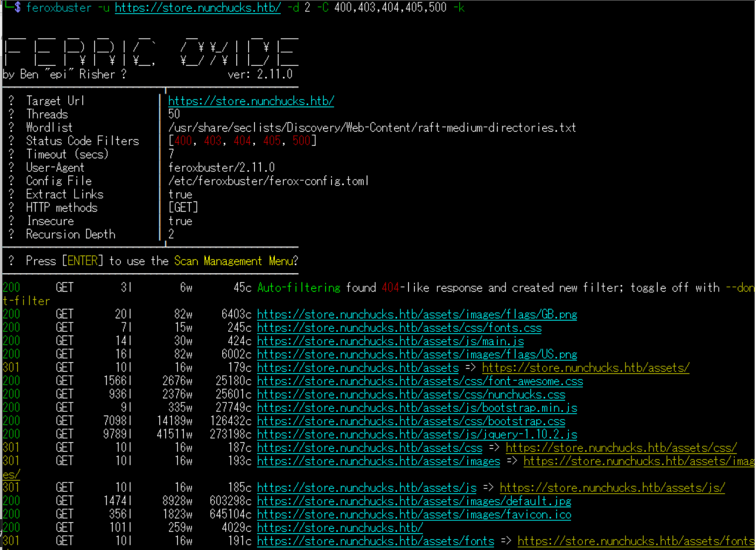Open the US.png flag image link

pyautogui.click(x=417, y=354)
